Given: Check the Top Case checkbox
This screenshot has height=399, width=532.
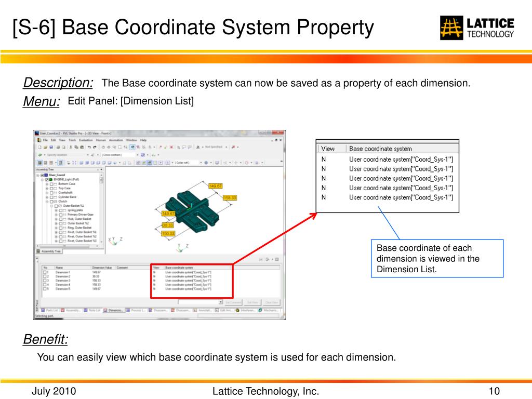Looking at the screenshot, I should pyautogui.click(x=51, y=188).
